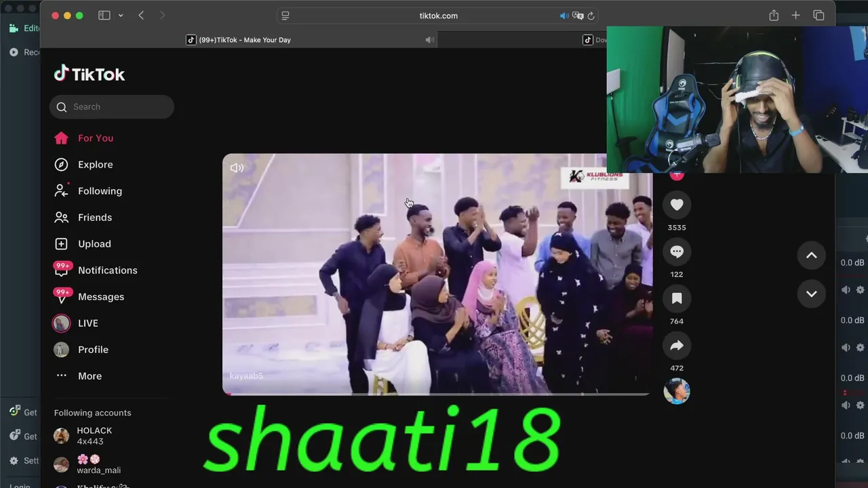The width and height of the screenshot is (868, 488).
Task: Open the Upload page
Action: 94,244
